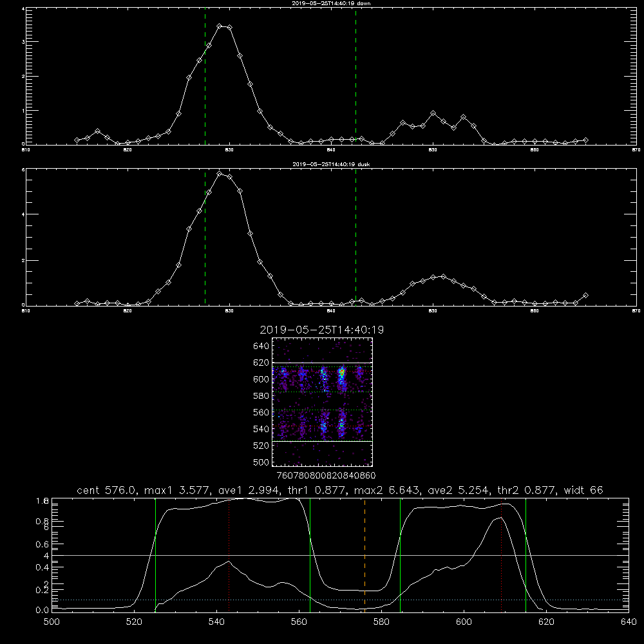Click the dusk plot title text
This screenshot has height=644, width=644.
point(331,164)
